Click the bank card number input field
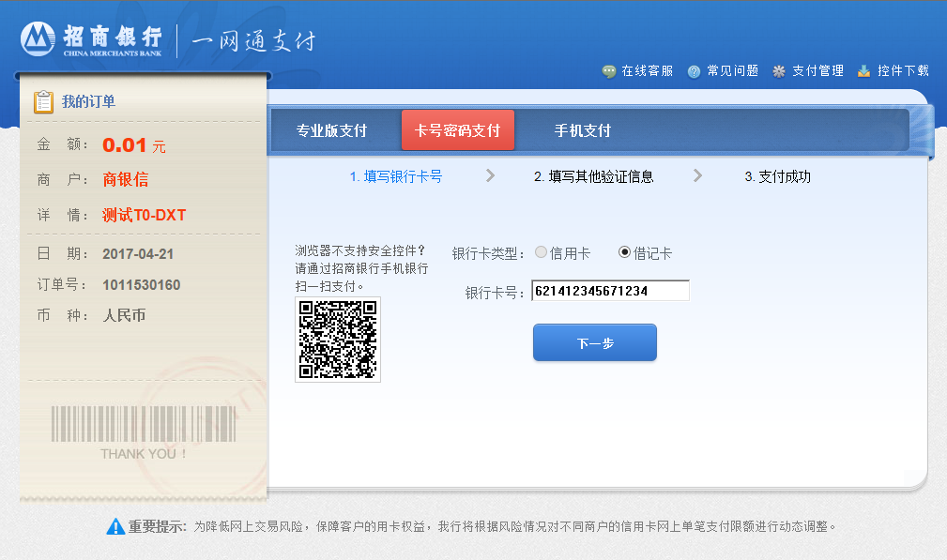 [610, 290]
